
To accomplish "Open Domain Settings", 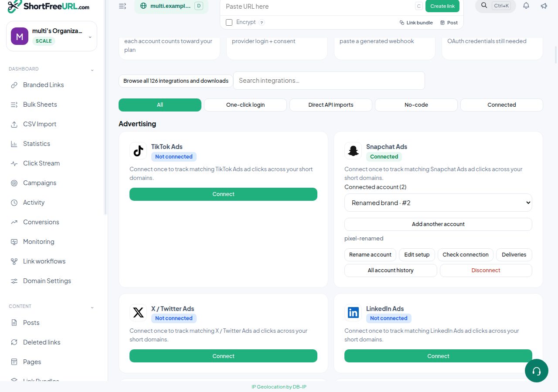I will click(x=47, y=281).
